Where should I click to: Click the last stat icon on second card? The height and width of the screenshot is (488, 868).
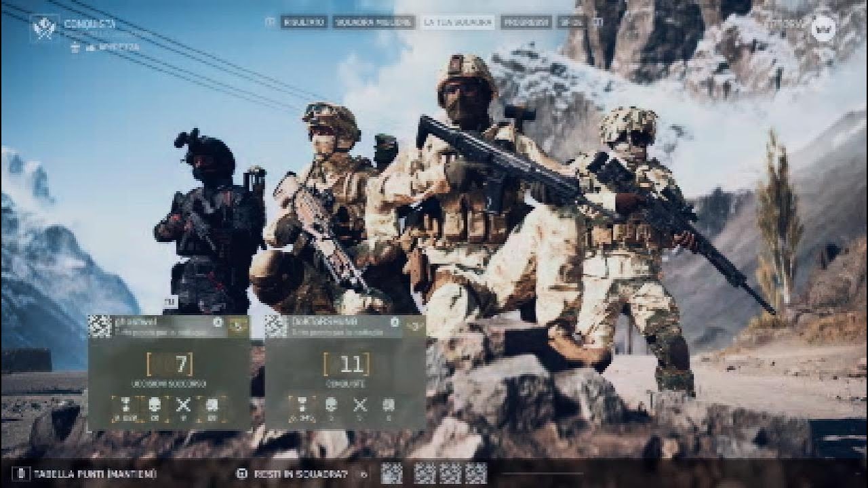[x=388, y=405]
